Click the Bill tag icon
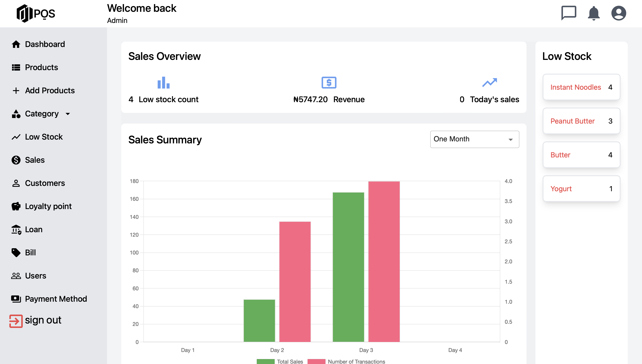Screen dimensions: 642x364 16,252
